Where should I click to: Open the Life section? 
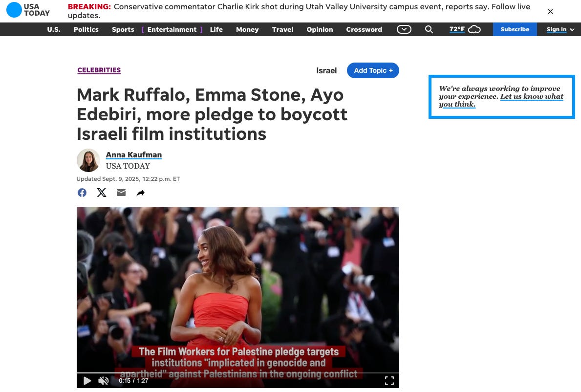[216, 29]
